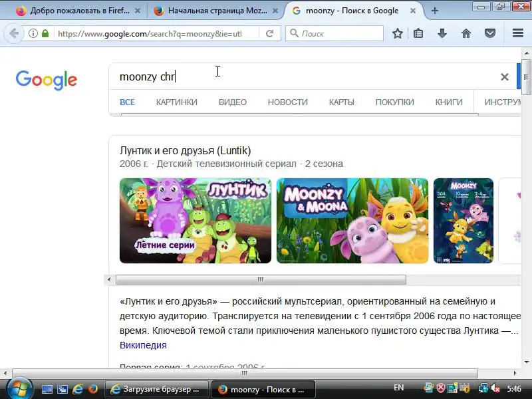Open the Firefox hamburger menu
This screenshot has width=532, height=399.
coord(518,33)
